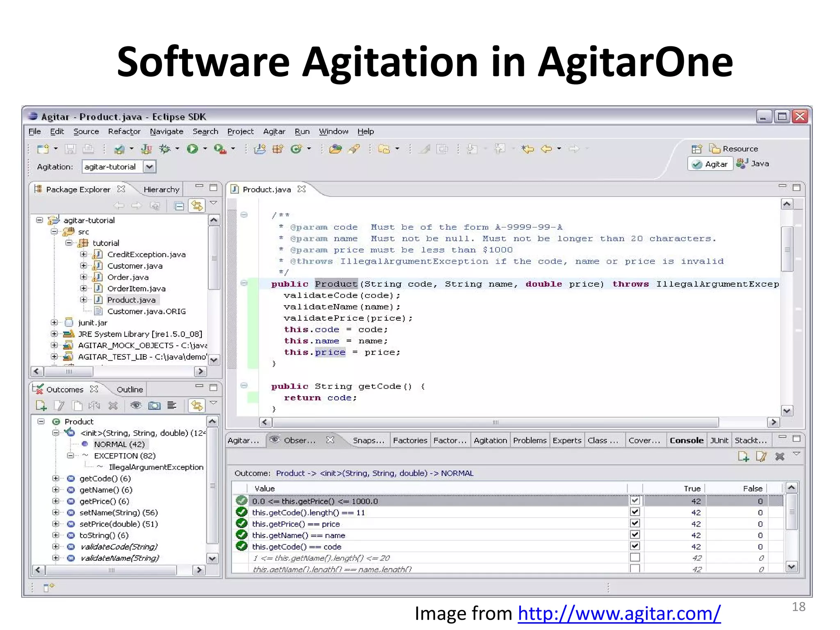Toggle checkbox for '0.0 <= this.getPrice() <= 1000.0'
This screenshot has height=630, width=840.
(x=635, y=501)
